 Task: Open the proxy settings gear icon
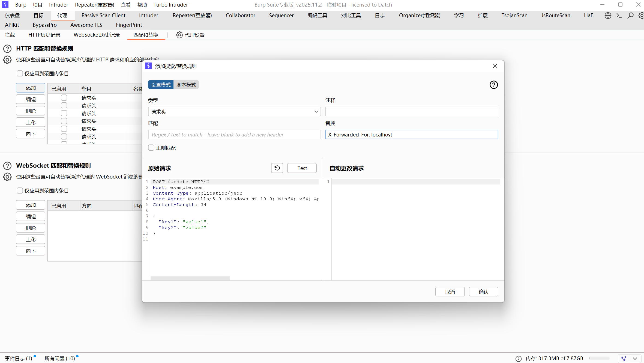179,35
